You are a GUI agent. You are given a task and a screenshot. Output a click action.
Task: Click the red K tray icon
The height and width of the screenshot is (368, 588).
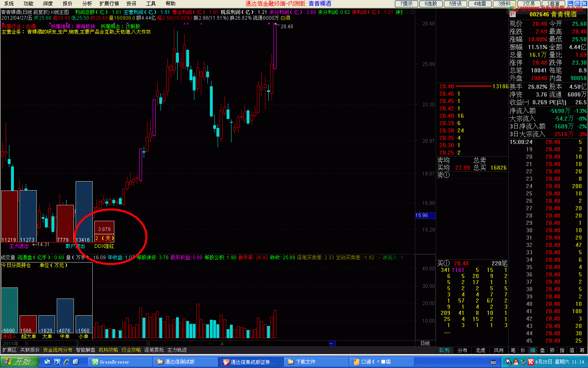point(530,362)
